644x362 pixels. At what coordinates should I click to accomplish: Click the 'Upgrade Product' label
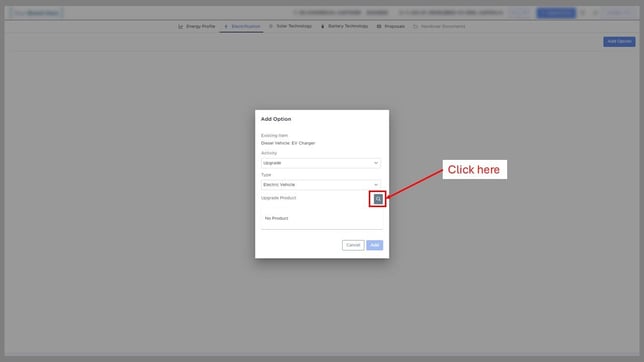coord(278,198)
